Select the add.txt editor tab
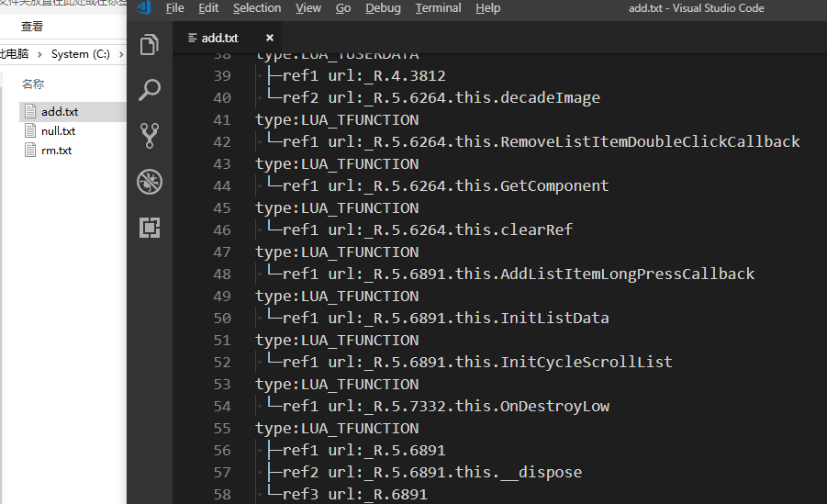The image size is (827, 504). click(x=229, y=38)
